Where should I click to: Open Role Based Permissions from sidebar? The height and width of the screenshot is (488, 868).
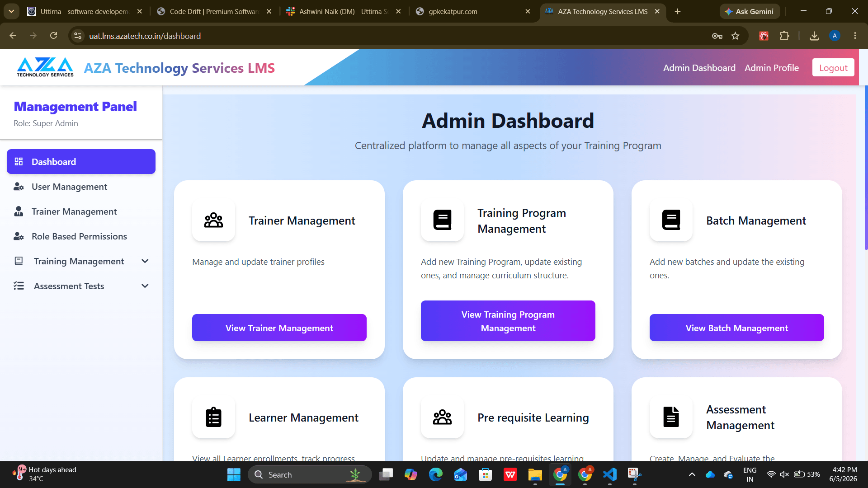point(81,236)
